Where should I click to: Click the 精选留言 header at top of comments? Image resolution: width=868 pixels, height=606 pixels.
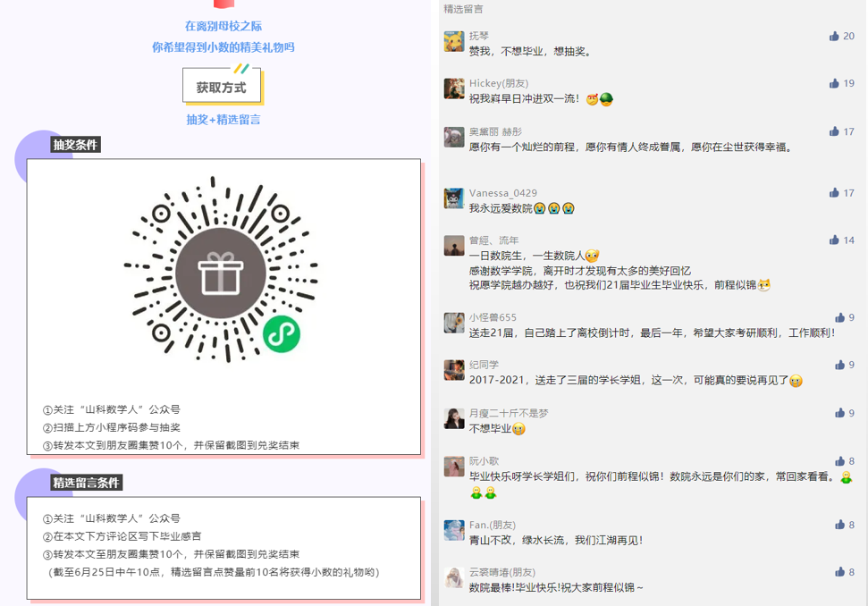pyautogui.click(x=463, y=9)
